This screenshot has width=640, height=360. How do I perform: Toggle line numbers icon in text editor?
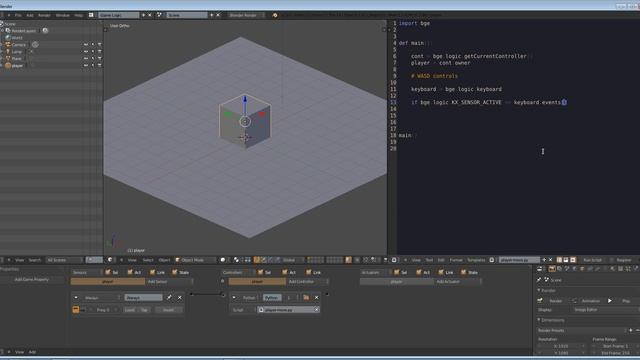coord(559,260)
